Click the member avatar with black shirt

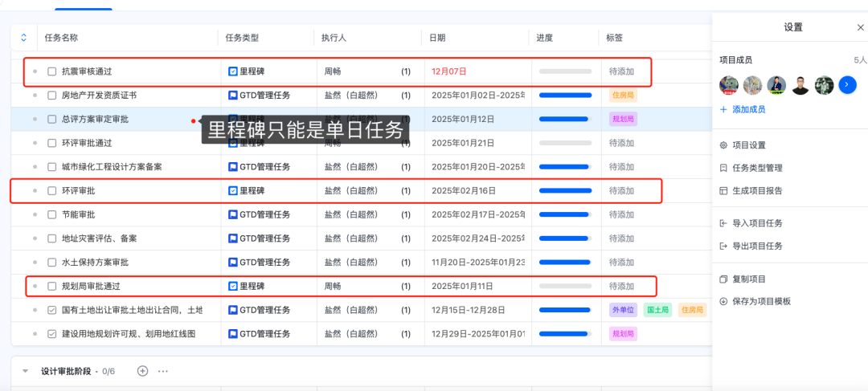click(x=800, y=84)
